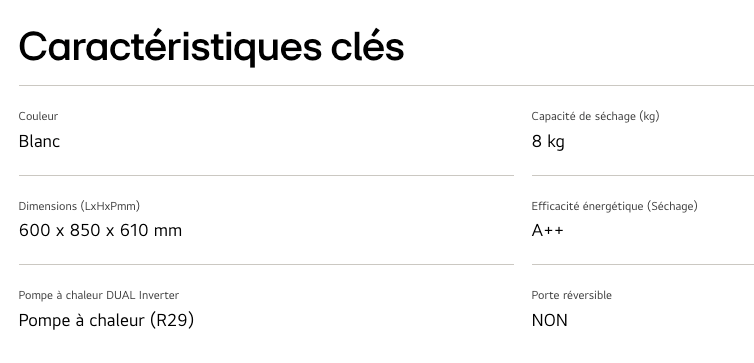Click the word Inverter in heat pump label
The width and height of the screenshot is (754, 363).
coord(159,295)
